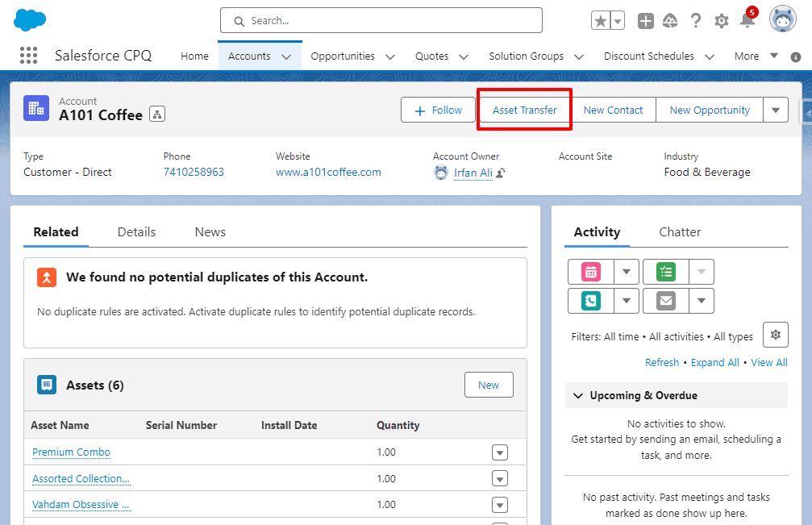Viewport: 812px width, 525px height.
Task: Open the Discount Schedules tab
Action: pos(649,56)
